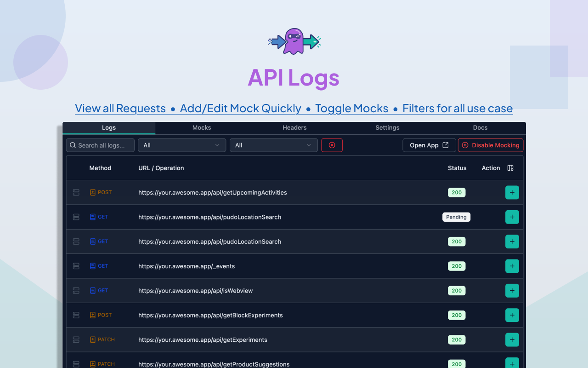Viewport: 588px width, 368px height.
Task: Focus the Search all logs field
Action: pos(100,145)
